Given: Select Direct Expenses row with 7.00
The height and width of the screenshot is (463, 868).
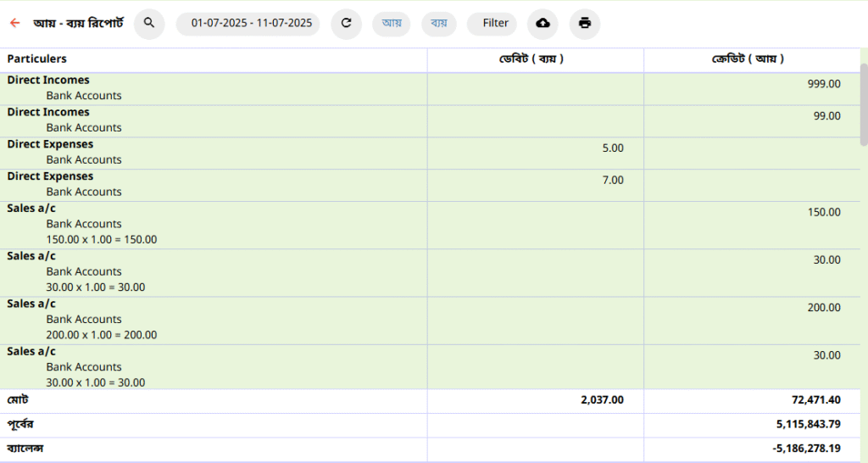Looking at the screenshot, I should (x=430, y=186).
